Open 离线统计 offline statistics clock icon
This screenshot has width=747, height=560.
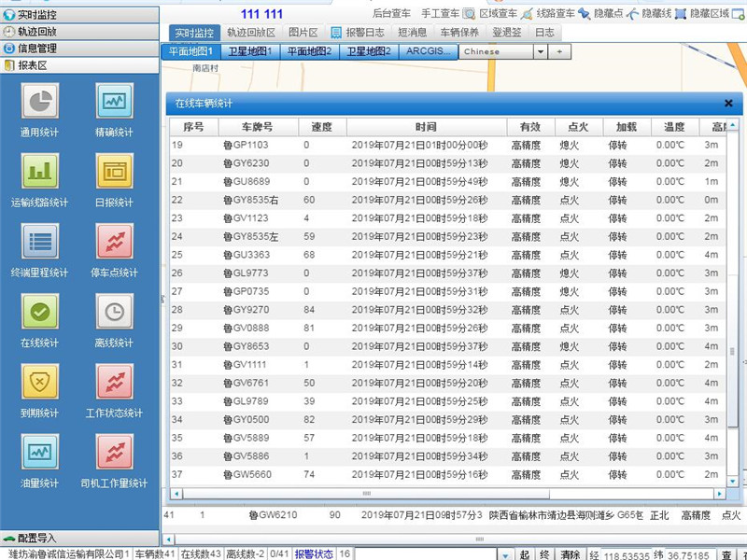(x=114, y=311)
